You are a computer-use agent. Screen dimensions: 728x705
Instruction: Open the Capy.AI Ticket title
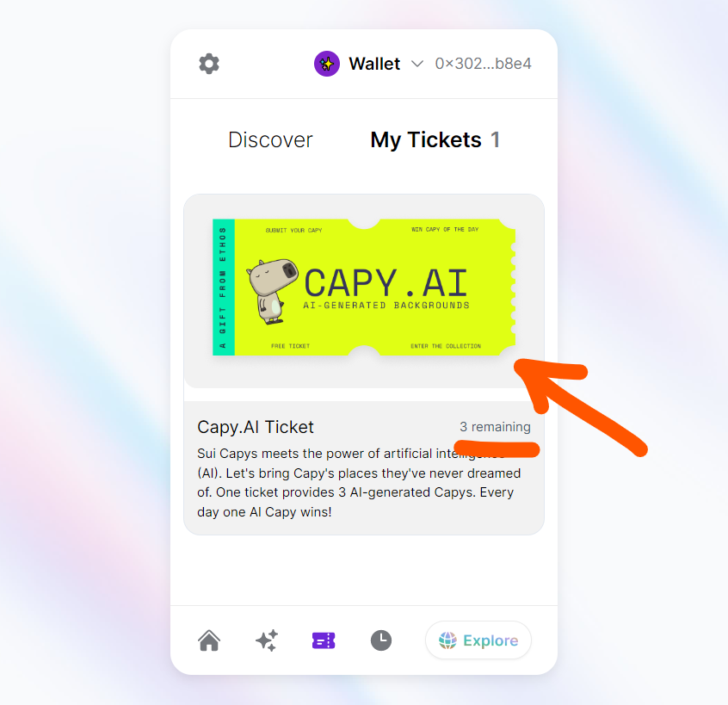pos(256,427)
